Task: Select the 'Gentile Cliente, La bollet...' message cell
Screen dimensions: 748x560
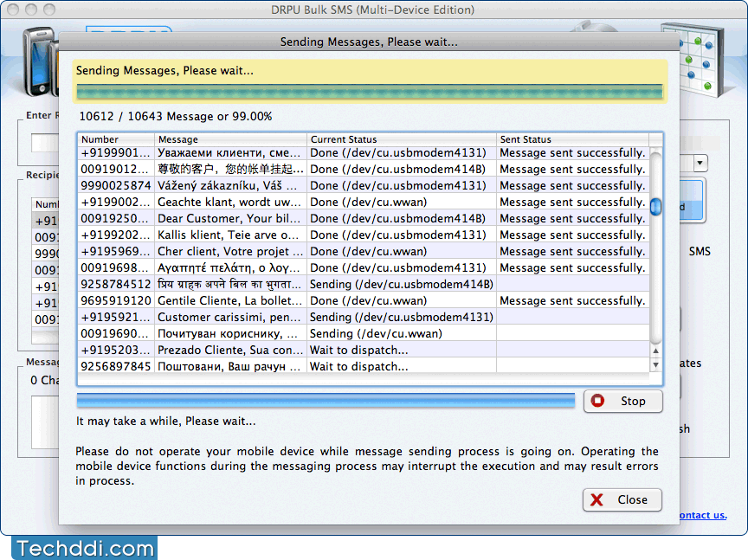Action: (230, 301)
